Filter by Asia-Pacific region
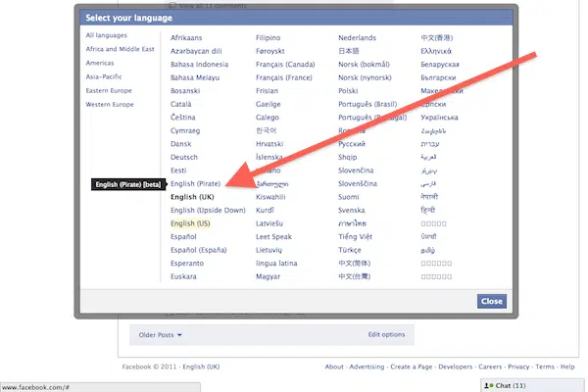This screenshot has width=588, height=392. [x=104, y=76]
